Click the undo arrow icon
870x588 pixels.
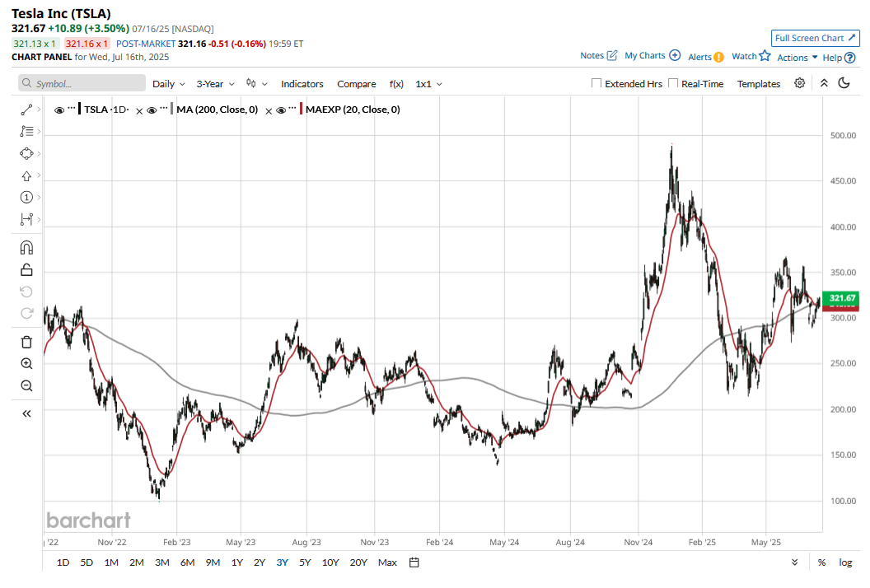point(26,292)
